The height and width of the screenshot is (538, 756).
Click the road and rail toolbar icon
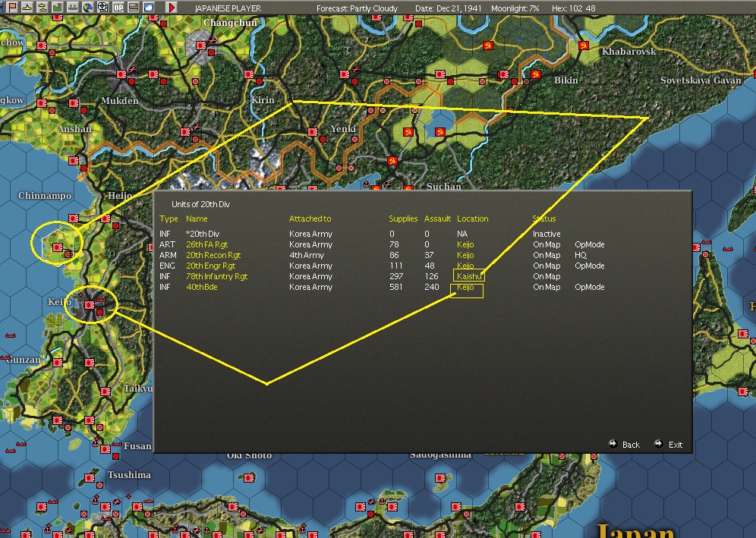pyautogui.click(x=133, y=8)
